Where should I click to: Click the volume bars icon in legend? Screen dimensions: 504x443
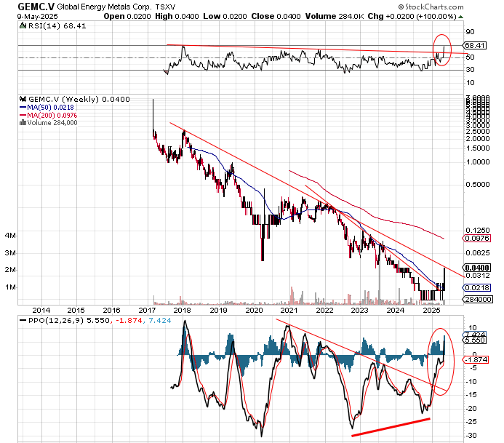click(x=23, y=122)
